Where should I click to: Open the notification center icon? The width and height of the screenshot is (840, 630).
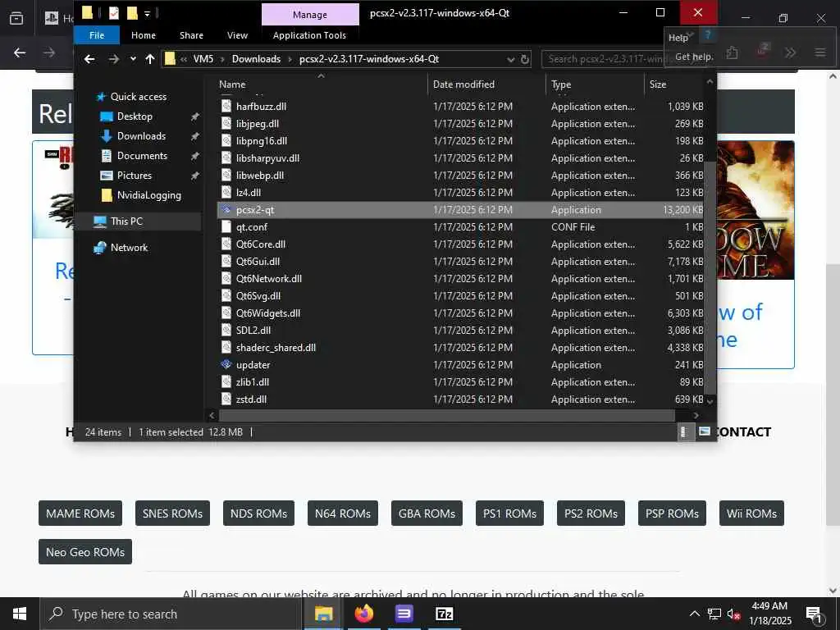click(814, 614)
